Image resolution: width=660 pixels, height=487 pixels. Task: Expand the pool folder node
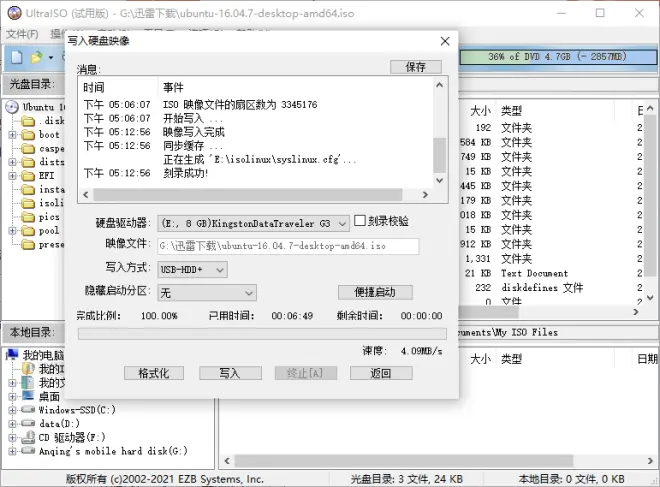(x=12, y=231)
